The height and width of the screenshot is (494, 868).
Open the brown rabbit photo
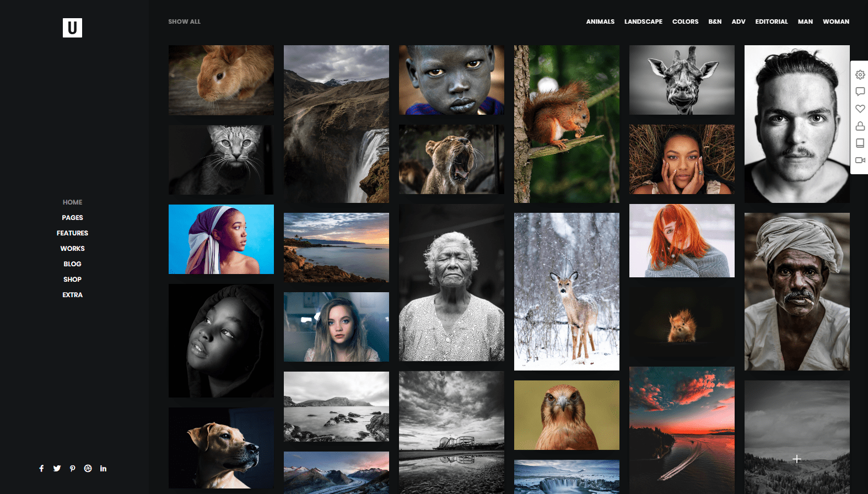[x=221, y=80]
